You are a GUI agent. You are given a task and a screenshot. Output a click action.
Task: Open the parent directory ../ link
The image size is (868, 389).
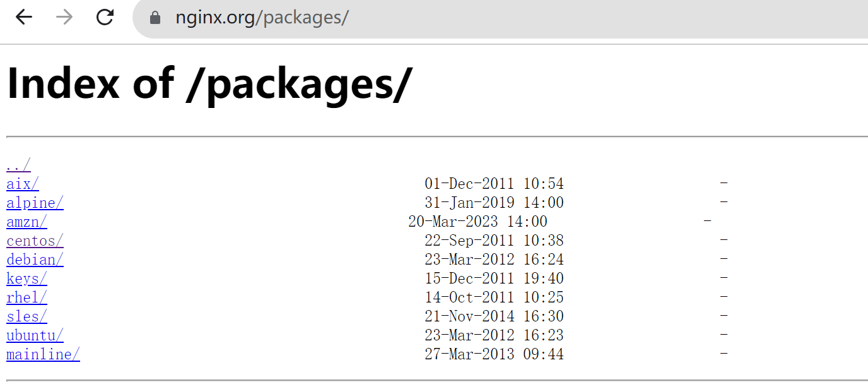(18, 165)
